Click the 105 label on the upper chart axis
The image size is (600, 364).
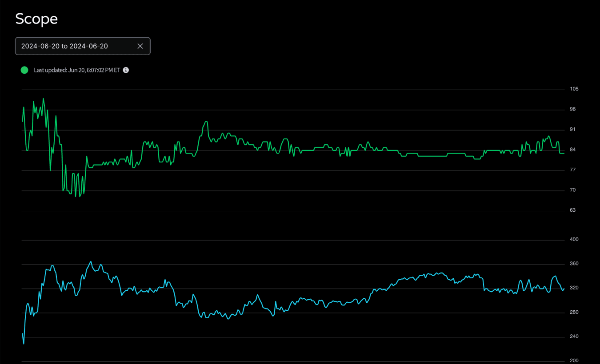[x=574, y=89]
